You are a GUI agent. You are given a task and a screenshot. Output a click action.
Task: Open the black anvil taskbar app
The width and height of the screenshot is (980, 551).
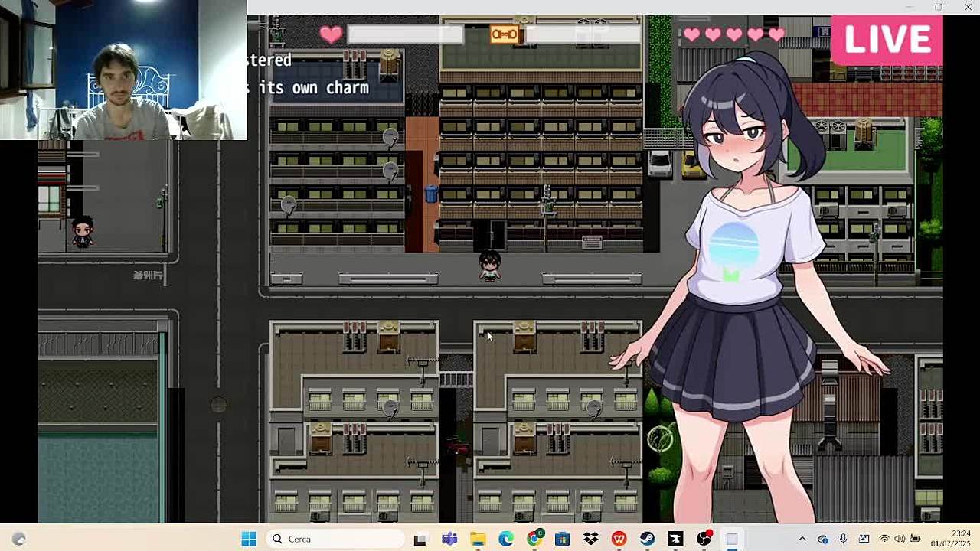click(x=675, y=540)
